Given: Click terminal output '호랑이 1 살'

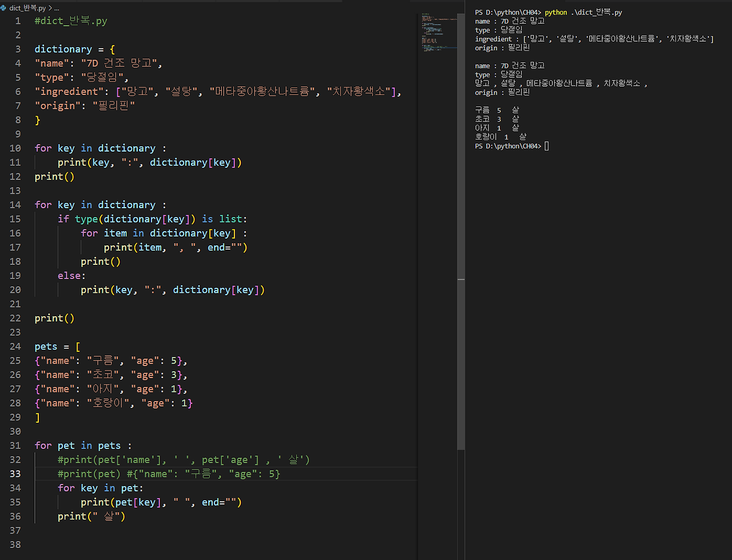Looking at the screenshot, I should [x=501, y=137].
